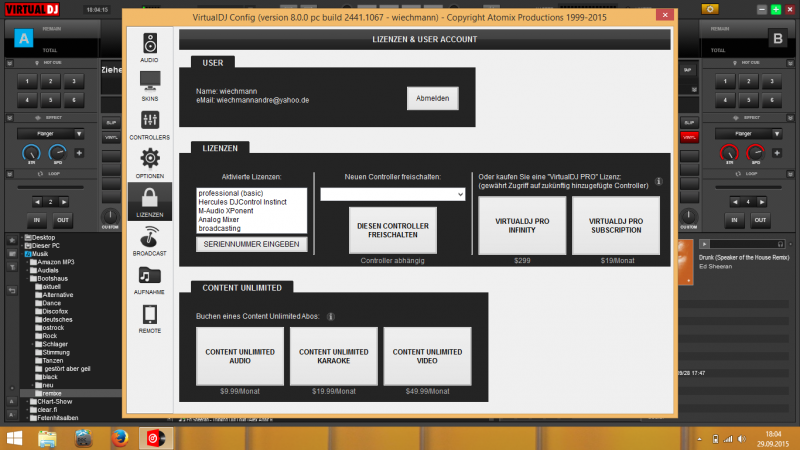Screen dimensions: 800x450
Task: Click the info icon beside VirtualDJ PRO Lizenz text
Action: pos(659,181)
